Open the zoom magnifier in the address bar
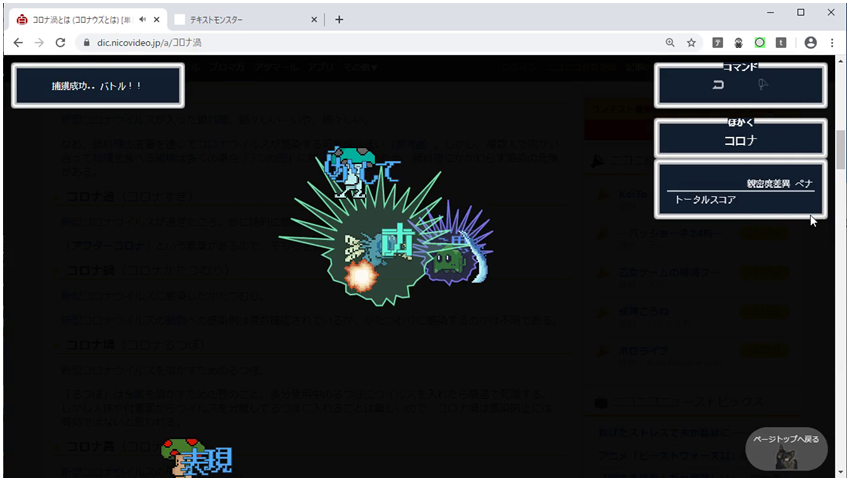The width and height of the screenshot is (851, 482). coord(670,42)
